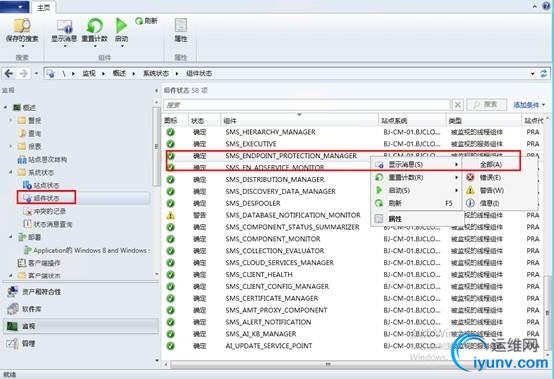Click the 搜索 button
Image resolution: width=554 pixels, height=379 pixels.
pos(487,105)
